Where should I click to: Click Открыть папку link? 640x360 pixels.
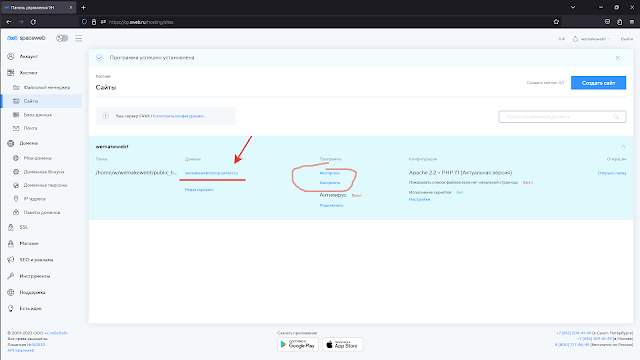pyautogui.click(x=612, y=173)
